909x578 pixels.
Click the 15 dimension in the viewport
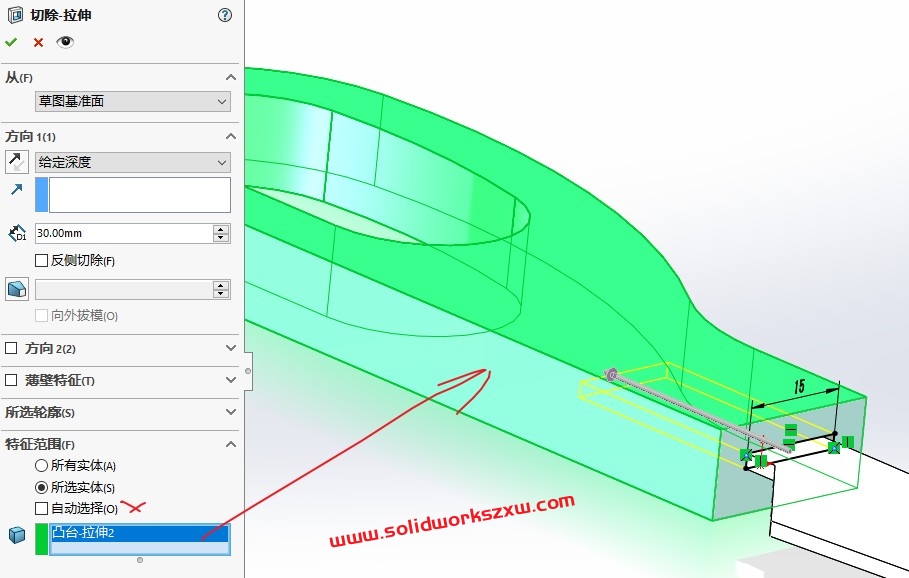point(799,386)
